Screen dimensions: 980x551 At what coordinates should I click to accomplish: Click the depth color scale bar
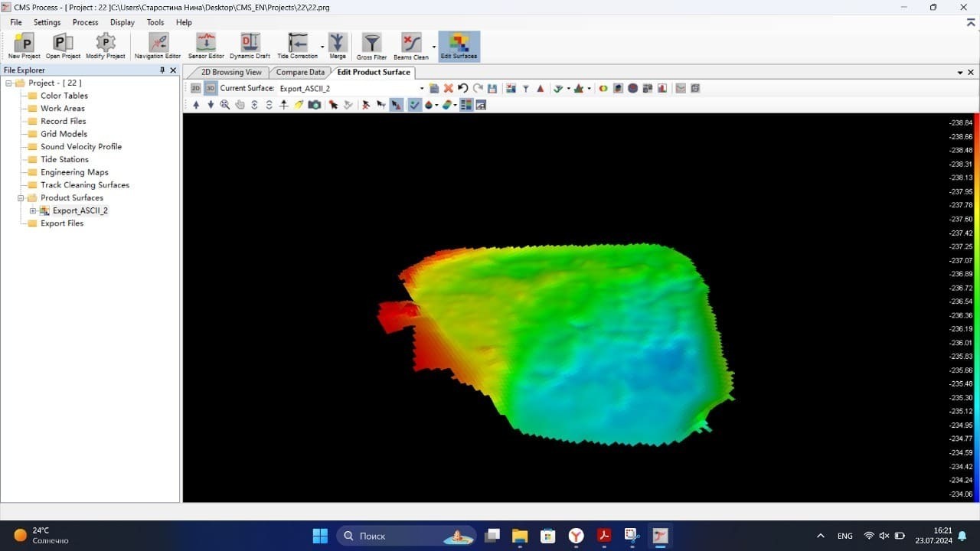(977, 308)
